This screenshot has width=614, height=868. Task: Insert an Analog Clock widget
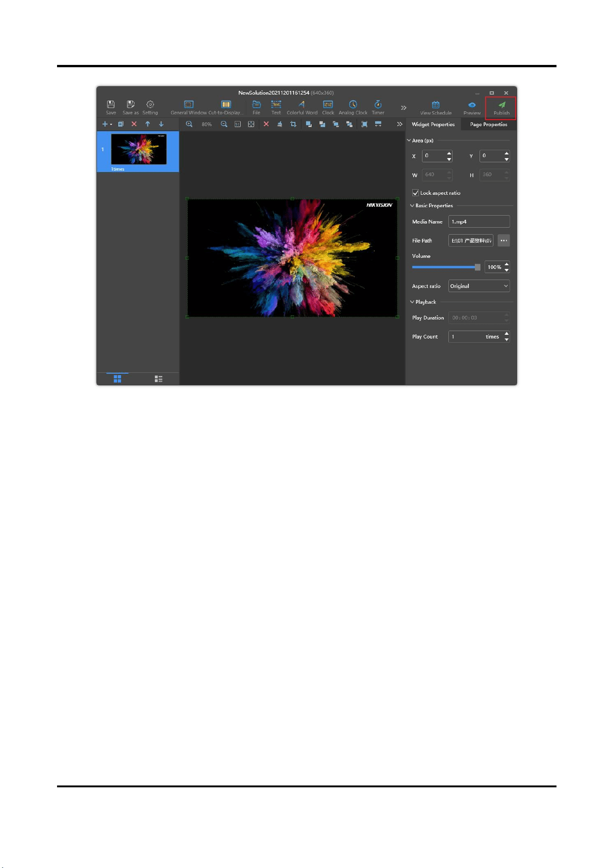click(x=353, y=107)
